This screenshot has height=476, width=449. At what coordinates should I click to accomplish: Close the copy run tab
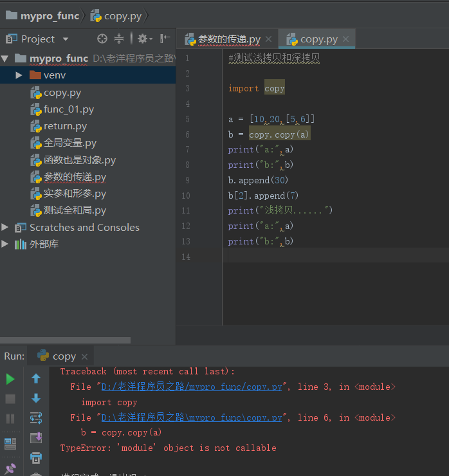85,357
